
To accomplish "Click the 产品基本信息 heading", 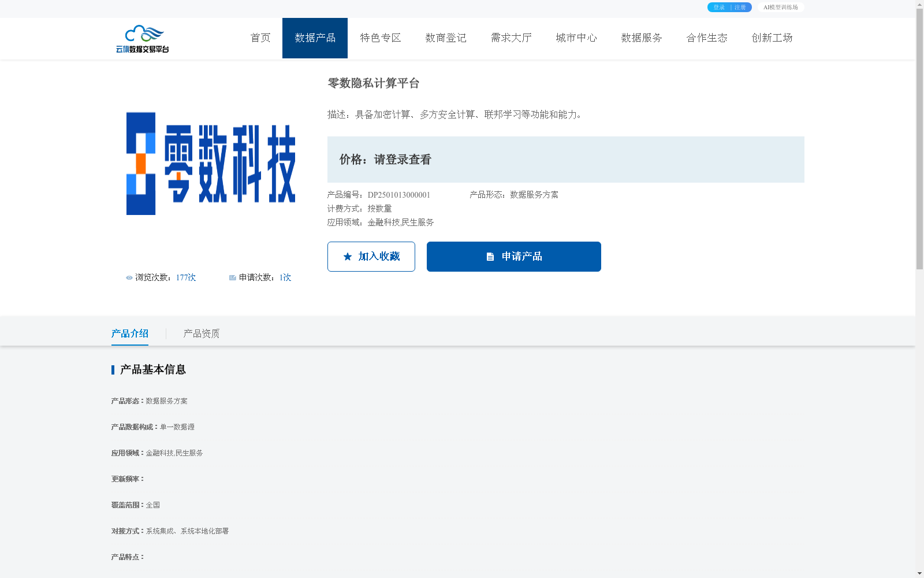I will click(x=153, y=370).
